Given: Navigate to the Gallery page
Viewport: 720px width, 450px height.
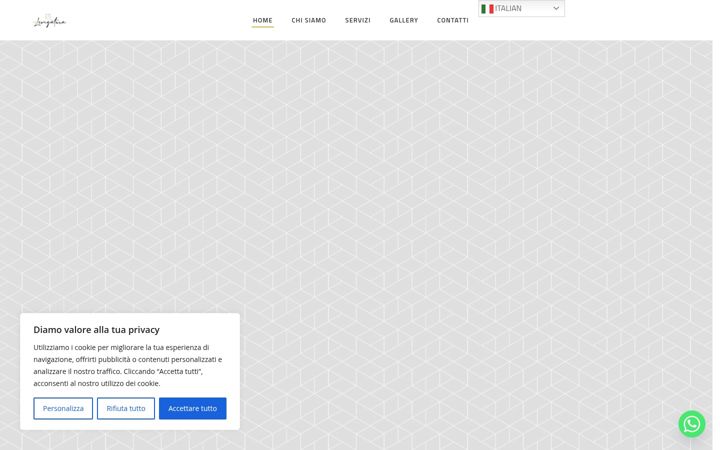Looking at the screenshot, I should 404,20.
